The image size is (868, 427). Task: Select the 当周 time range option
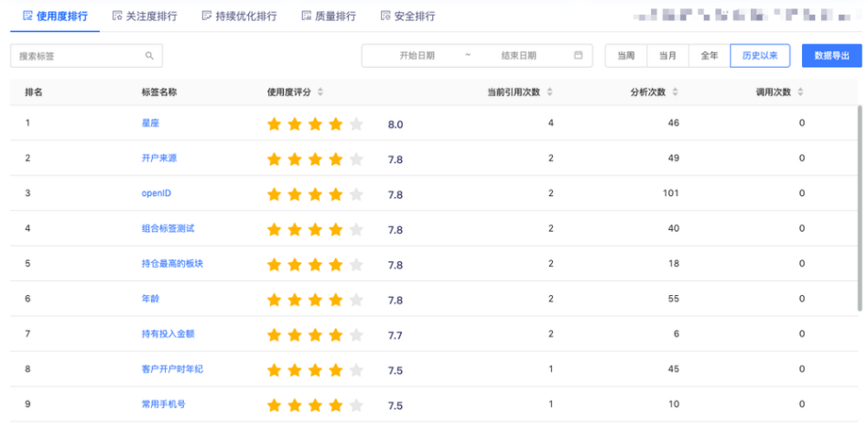click(625, 56)
